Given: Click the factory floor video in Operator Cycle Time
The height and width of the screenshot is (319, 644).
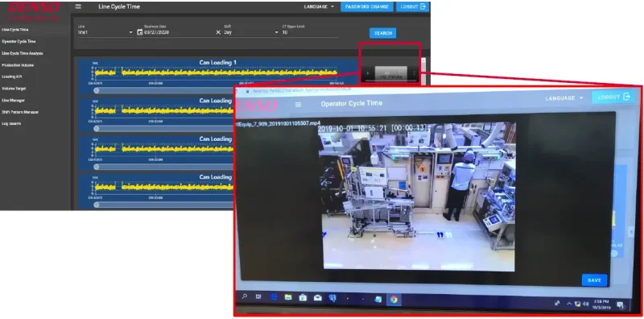Looking at the screenshot, I should 418,196.
